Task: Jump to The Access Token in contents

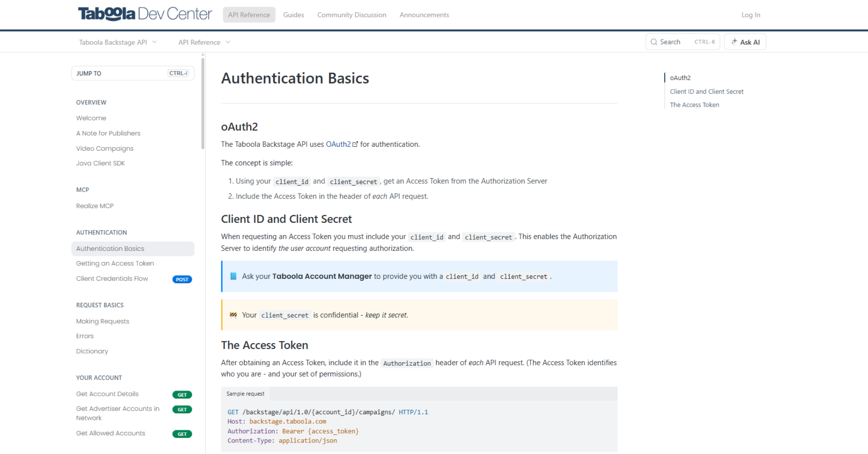Action: (694, 105)
